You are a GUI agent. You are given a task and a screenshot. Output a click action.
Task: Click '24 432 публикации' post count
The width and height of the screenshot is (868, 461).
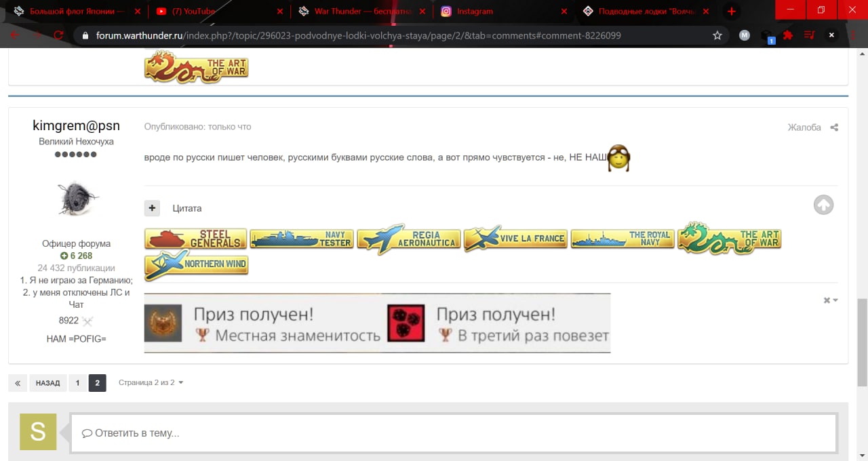76,268
